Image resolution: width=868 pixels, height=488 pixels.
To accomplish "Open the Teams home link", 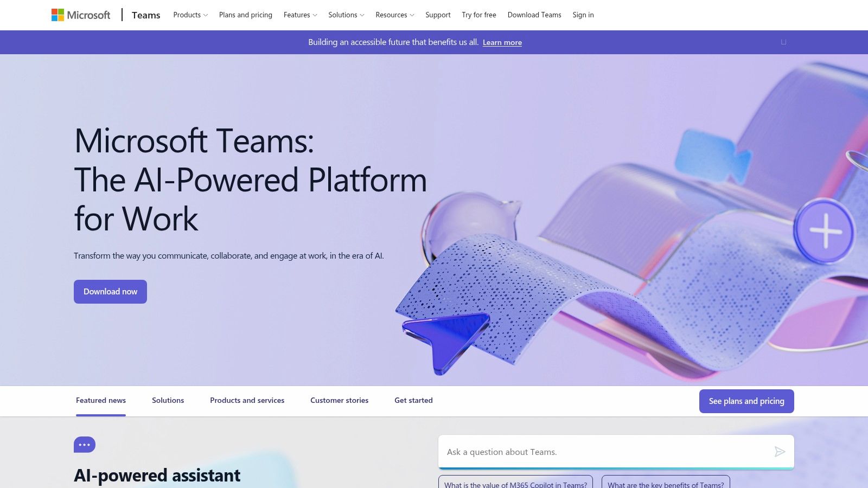I will point(146,15).
